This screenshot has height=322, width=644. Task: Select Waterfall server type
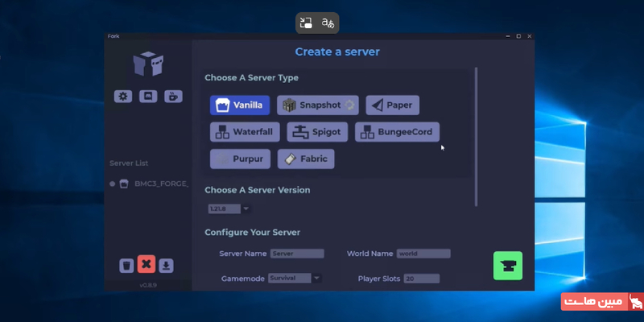coord(245,132)
